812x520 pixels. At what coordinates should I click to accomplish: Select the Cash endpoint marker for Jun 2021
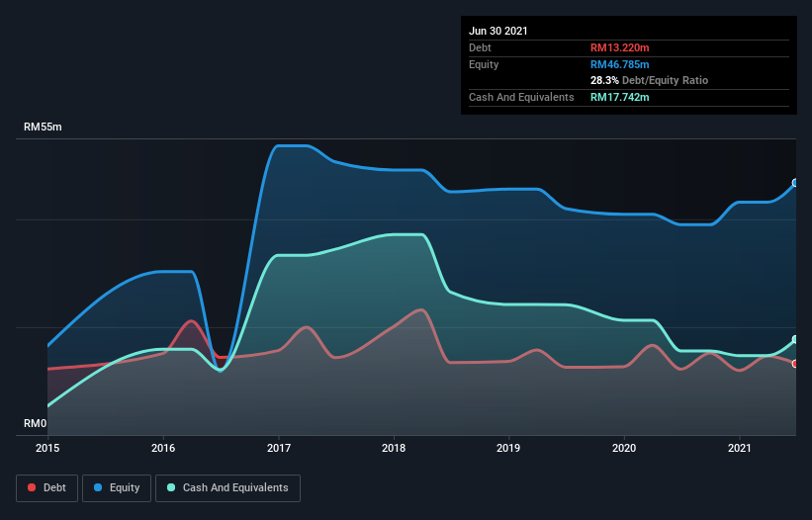(x=795, y=339)
